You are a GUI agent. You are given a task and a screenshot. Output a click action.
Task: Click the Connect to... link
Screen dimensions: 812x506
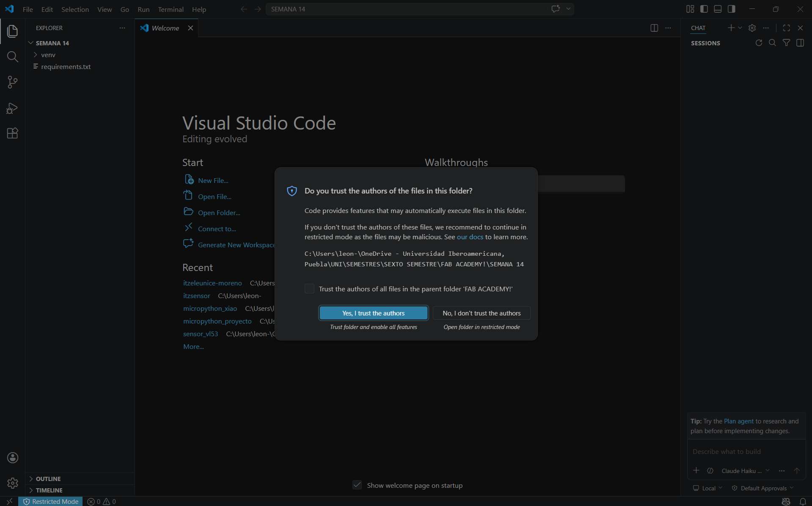217,229
